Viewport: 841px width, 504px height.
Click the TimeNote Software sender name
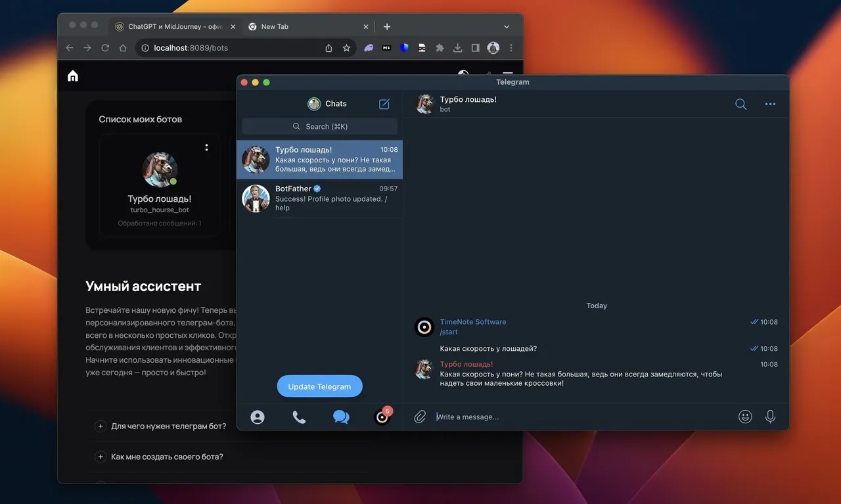473,322
